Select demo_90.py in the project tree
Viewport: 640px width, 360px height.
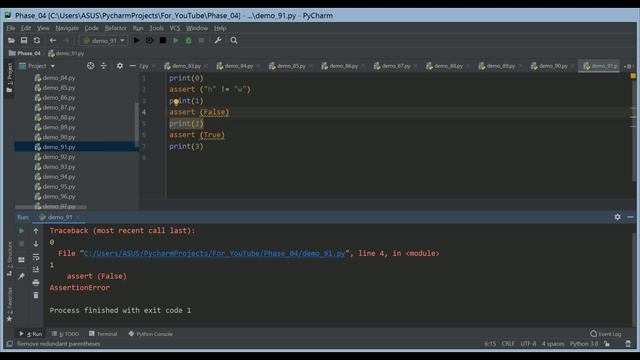pyautogui.click(x=59, y=137)
